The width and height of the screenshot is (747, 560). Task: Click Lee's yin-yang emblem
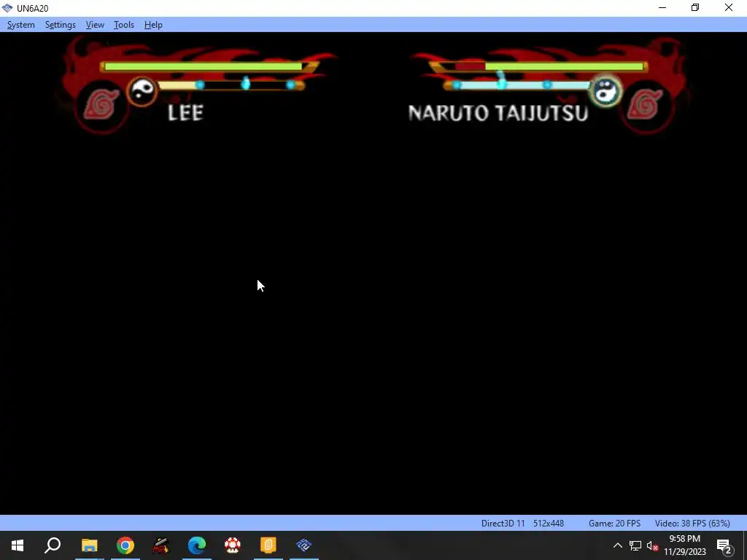click(142, 91)
